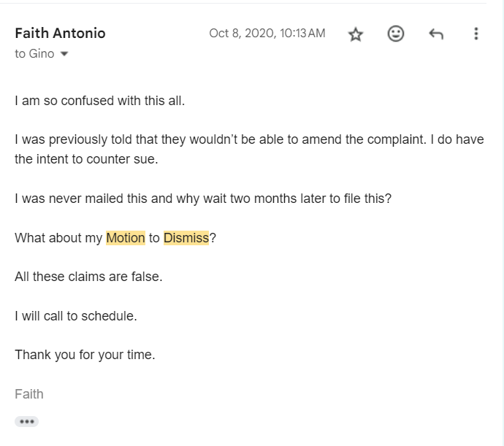The height and width of the screenshot is (446, 504).
Task: Open the three-dot More options menu
Action: click(x=476, y=34)
